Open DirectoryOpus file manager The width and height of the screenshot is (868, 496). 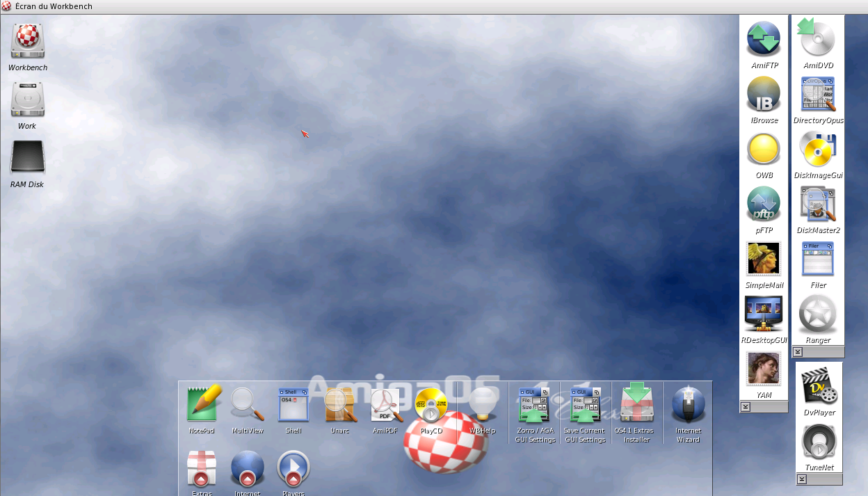(x=818, y=95)
